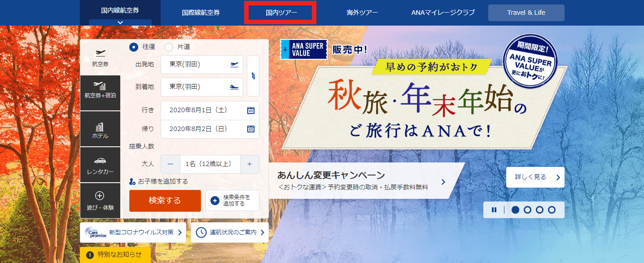Go to second carousel slide dot

tap(527, 210)
